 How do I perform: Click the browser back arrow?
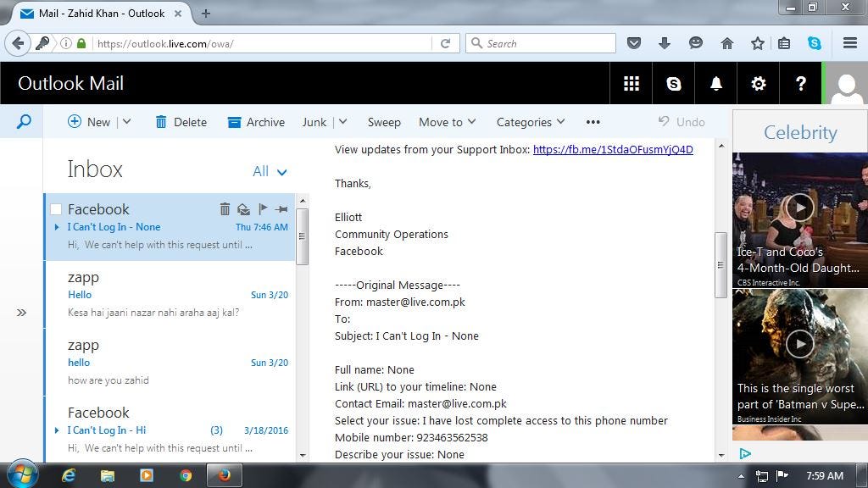(x=18, y=43)
